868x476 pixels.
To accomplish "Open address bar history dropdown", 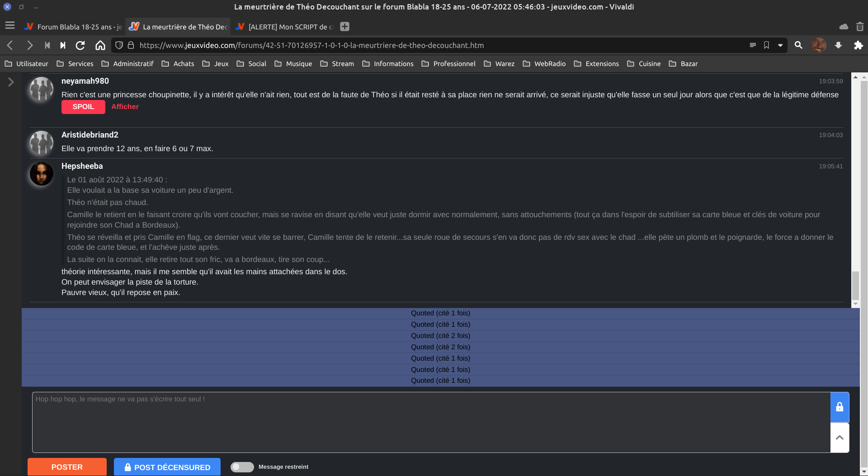I will tap(780, 45).
